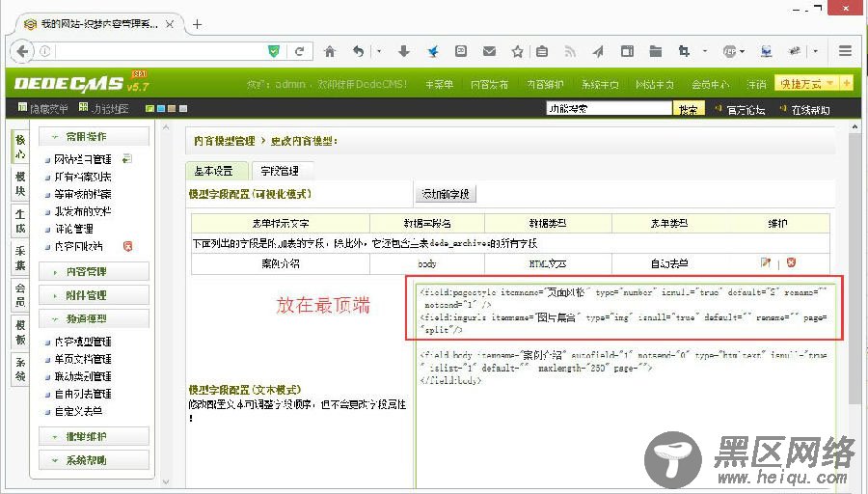Open the browser home page icon
868x494 pixels.
[x=330, y=51]
